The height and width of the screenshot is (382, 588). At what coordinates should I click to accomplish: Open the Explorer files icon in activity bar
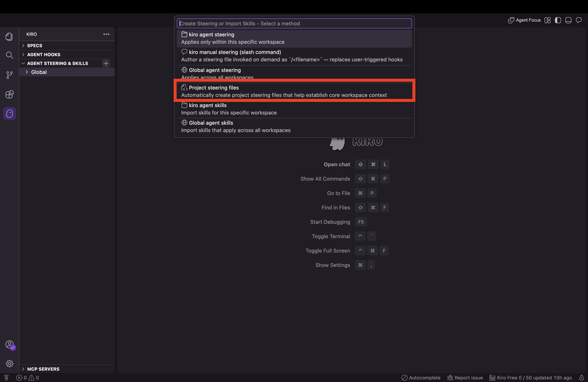click(9, 37)
